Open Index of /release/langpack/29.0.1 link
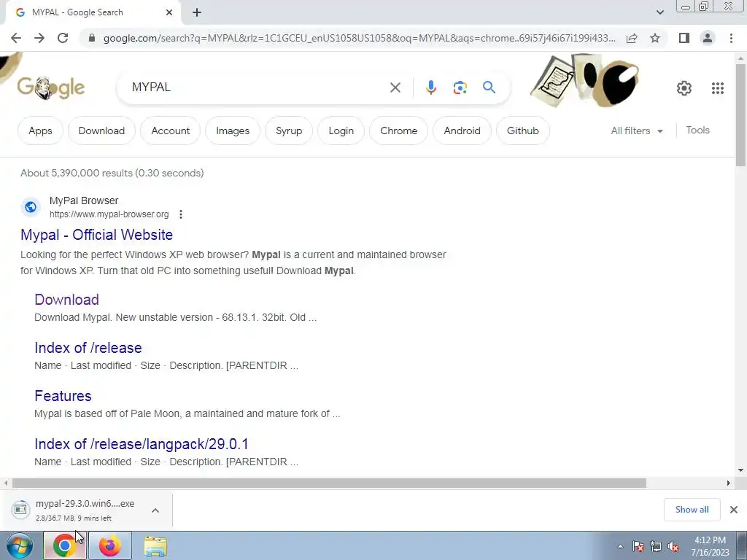 coord(142,444)
